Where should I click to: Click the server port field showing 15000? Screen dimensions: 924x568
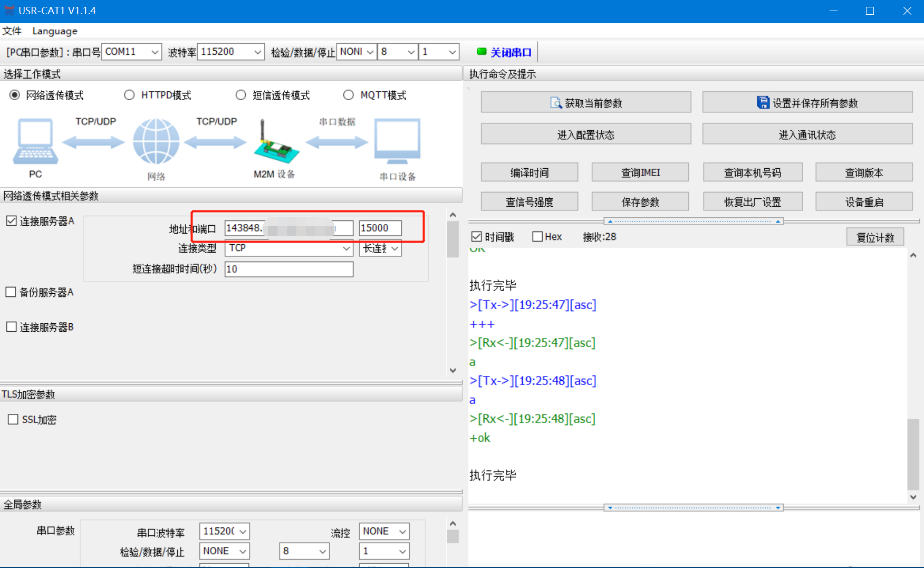[380, 228]
